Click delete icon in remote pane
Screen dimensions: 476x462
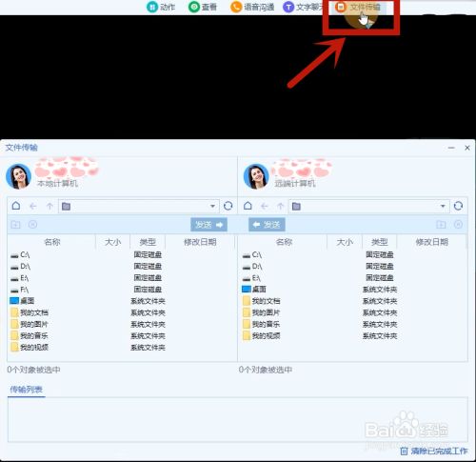pyautogui.click(x=458, y=225)
